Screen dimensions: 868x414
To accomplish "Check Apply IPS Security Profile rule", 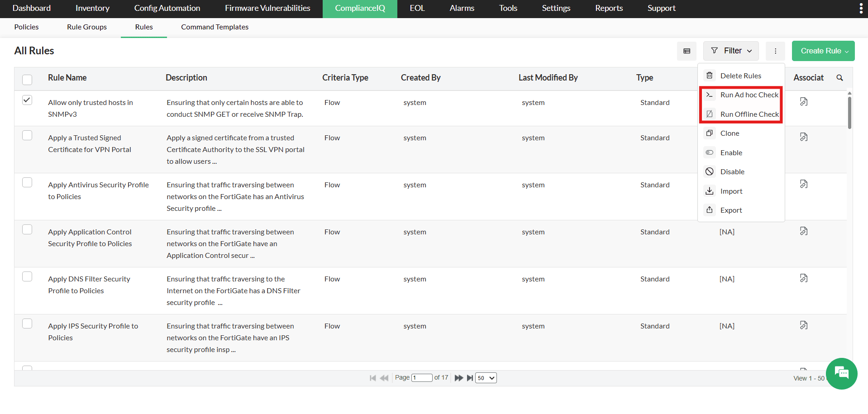I will coord(27,324).
